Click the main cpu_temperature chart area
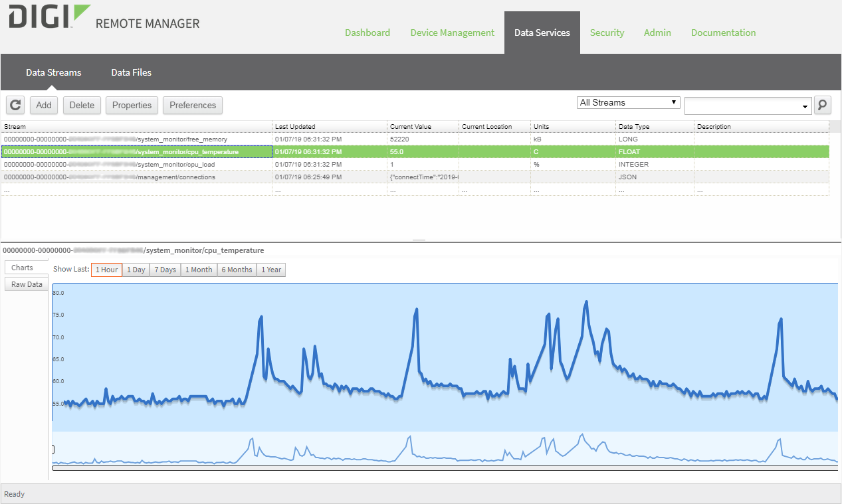The image size is (842, 504). 445,357
